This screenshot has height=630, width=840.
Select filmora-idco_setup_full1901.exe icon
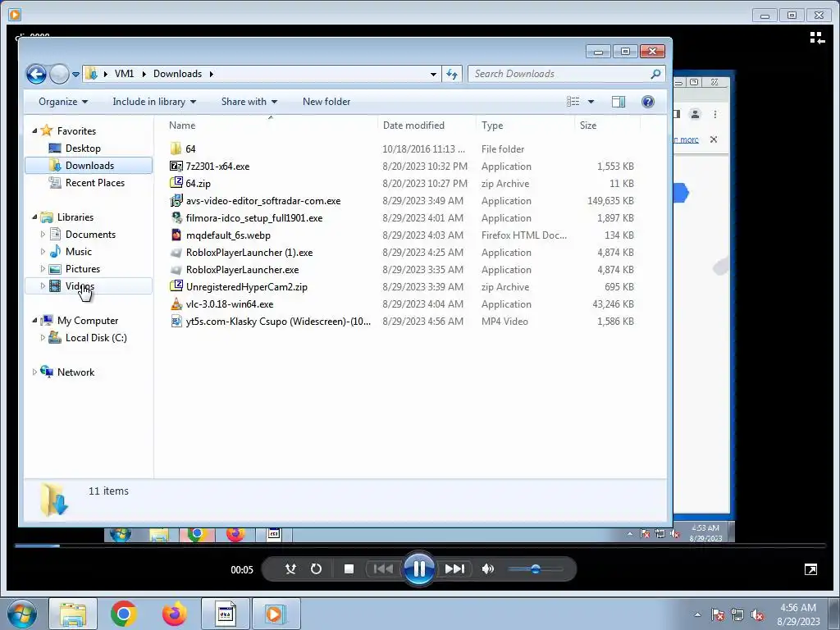point(176,218)
